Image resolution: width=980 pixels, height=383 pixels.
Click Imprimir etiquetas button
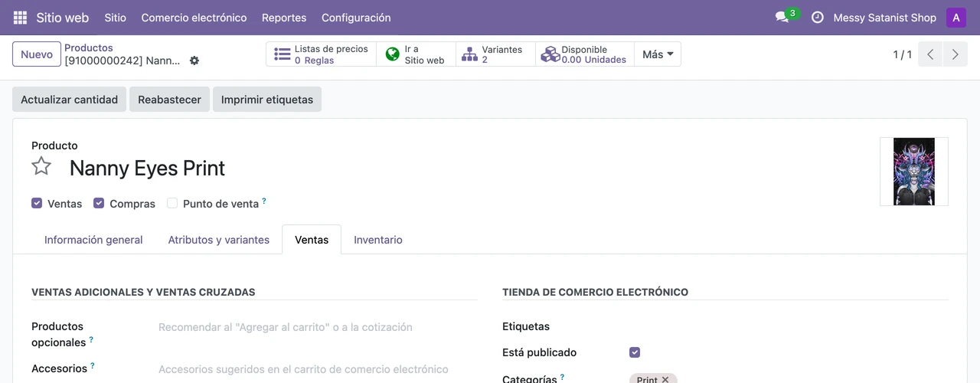267,100
